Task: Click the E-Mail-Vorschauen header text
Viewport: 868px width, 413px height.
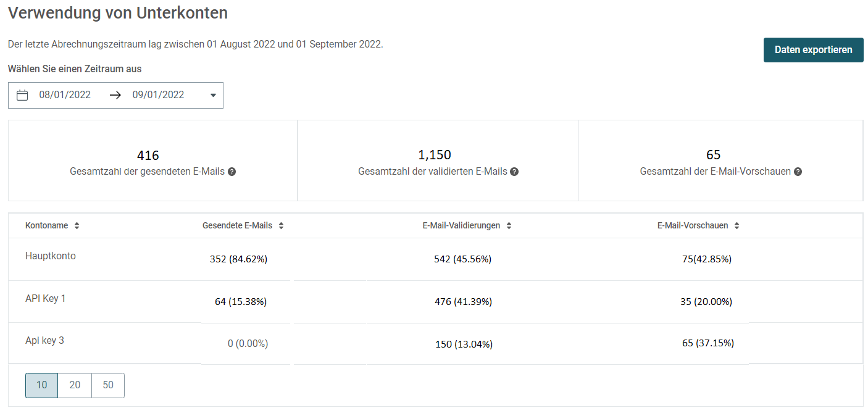Action: pyautogui.click(x=693, y=226)
